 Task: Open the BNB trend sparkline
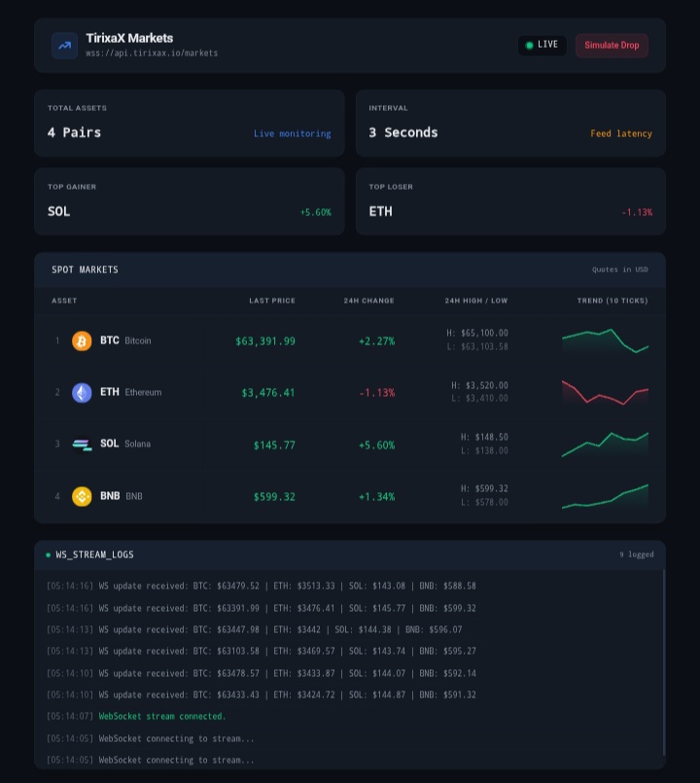[x=605, y=496]
